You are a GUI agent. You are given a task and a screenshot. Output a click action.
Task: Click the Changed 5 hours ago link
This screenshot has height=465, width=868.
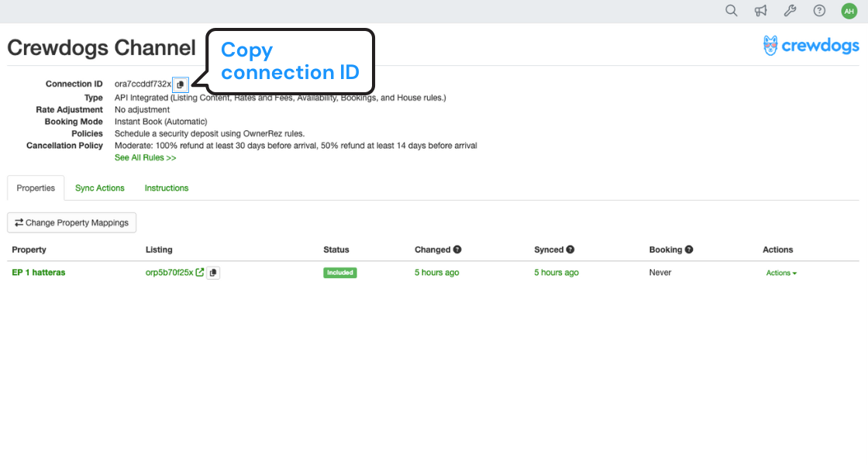437,272
